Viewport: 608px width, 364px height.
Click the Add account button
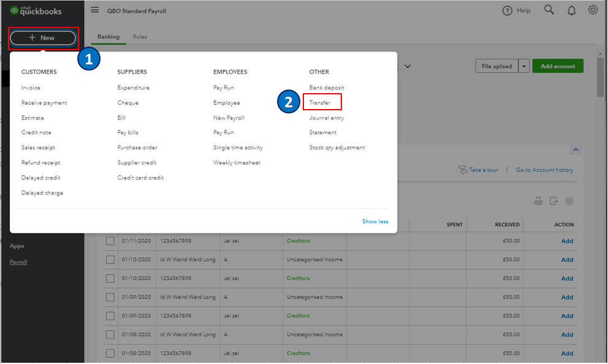pyautogui.click(x=558, y=66)
